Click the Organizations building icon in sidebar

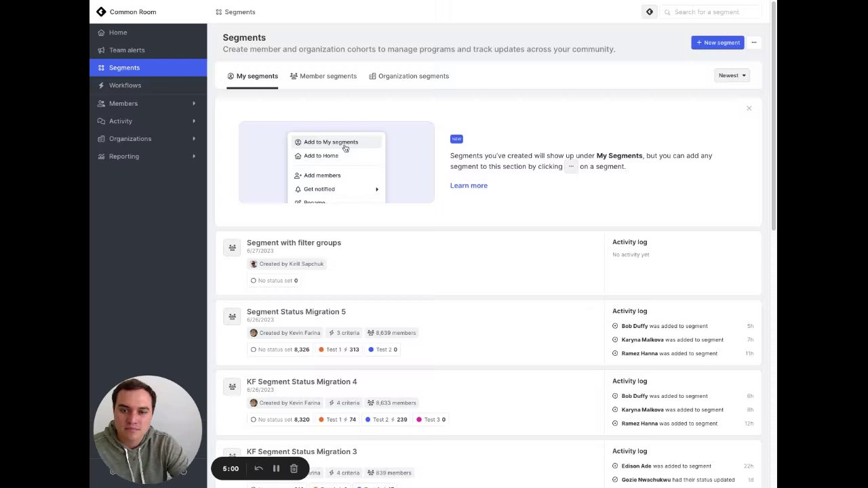101,138
